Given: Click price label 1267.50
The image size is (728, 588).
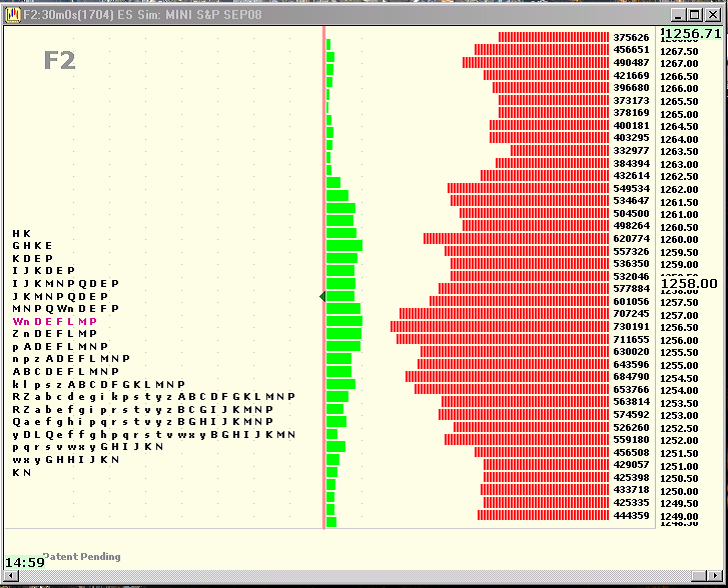Looking at the screenshot, I should (679, 51).
